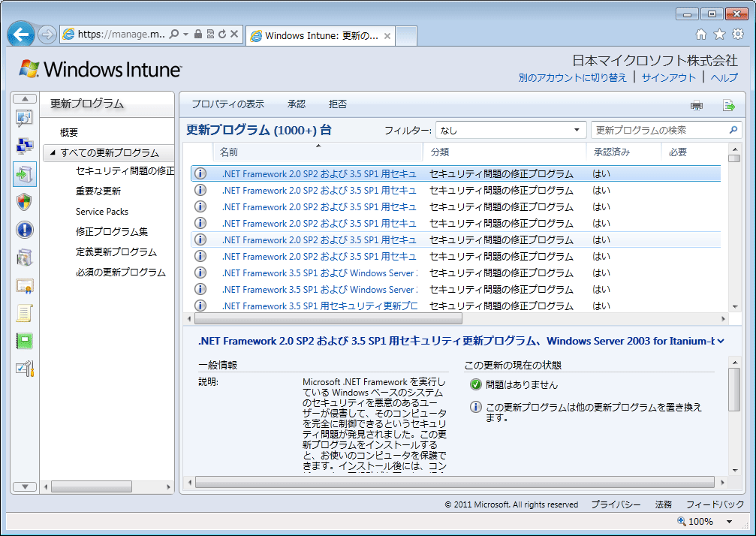This screenshot has height=536, width=756.
Task: Open System Overview workspace icon in sidebar
Action: coord(25,118)
